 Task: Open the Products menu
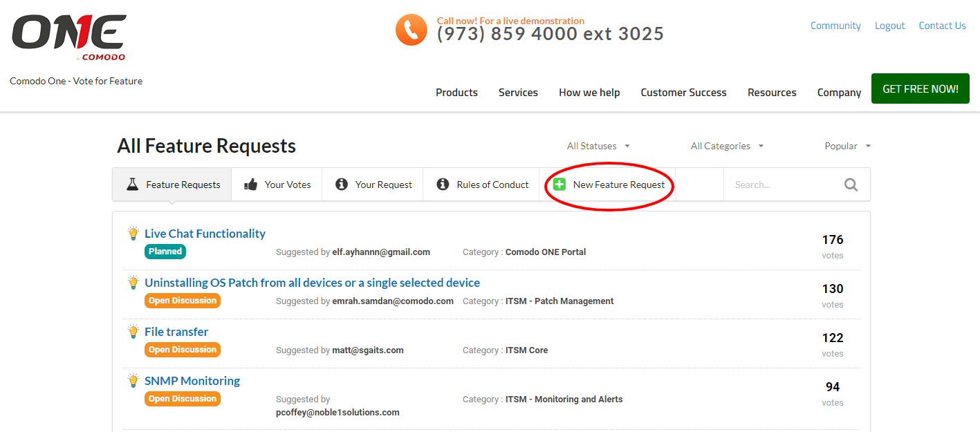tap(456, 93)
